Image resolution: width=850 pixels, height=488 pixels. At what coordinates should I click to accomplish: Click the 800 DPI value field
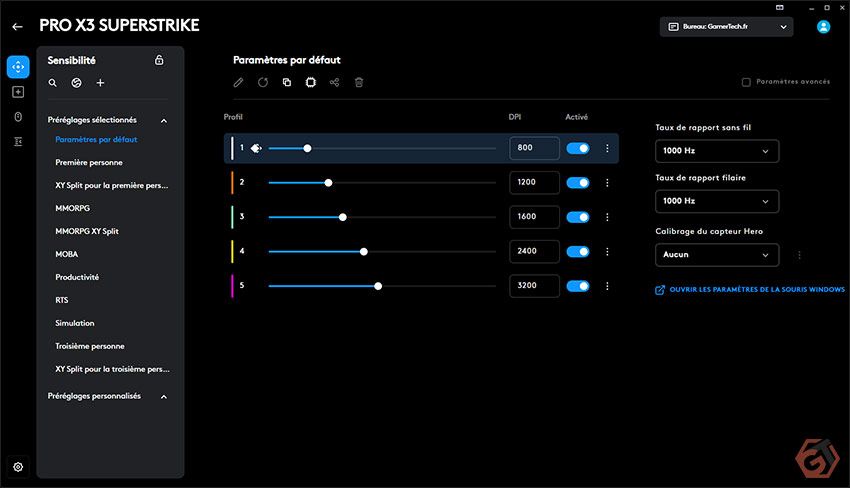(x=534, y=148)
